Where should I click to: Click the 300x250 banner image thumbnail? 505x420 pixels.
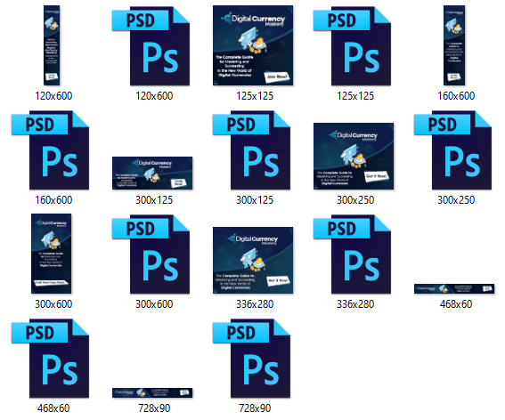354,156
